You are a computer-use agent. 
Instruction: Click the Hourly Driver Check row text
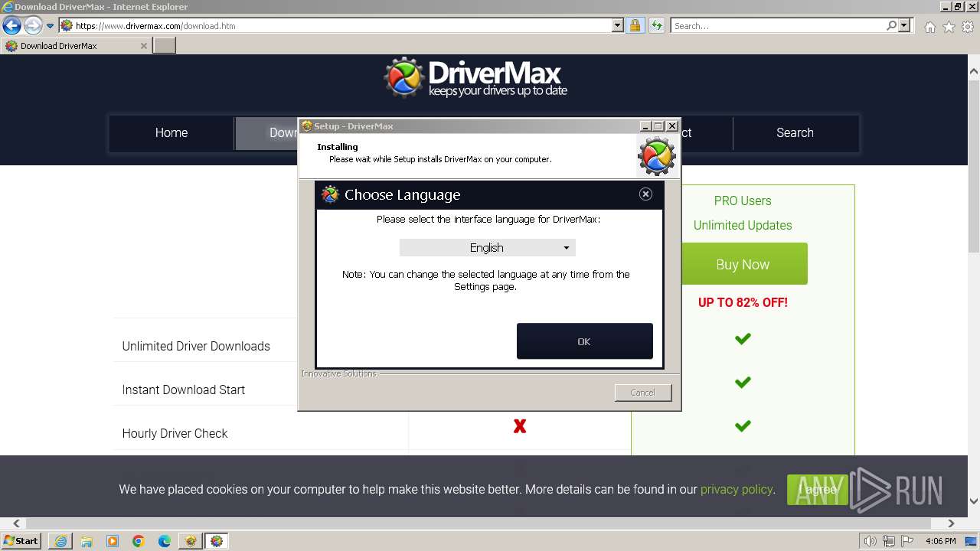[x=175, y=433]
